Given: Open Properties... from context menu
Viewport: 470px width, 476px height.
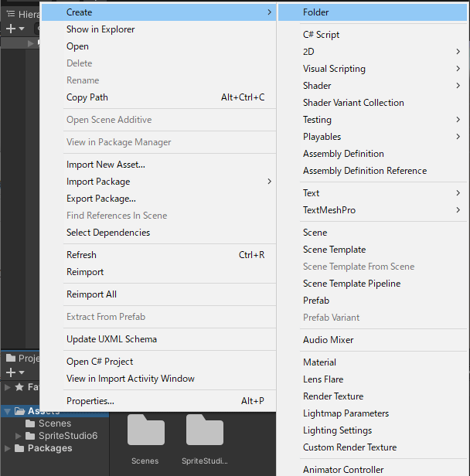Looking at the screenshot, I should 158,401.
